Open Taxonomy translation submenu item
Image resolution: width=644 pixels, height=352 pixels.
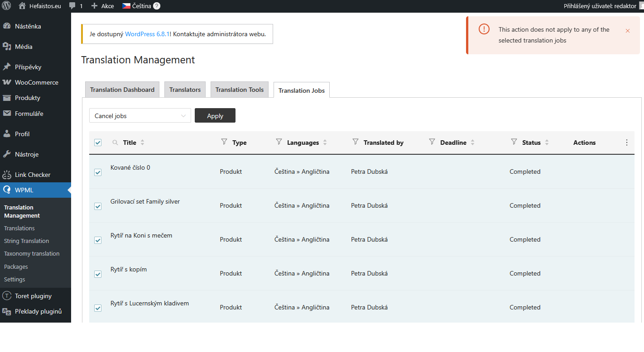[32, 254]
